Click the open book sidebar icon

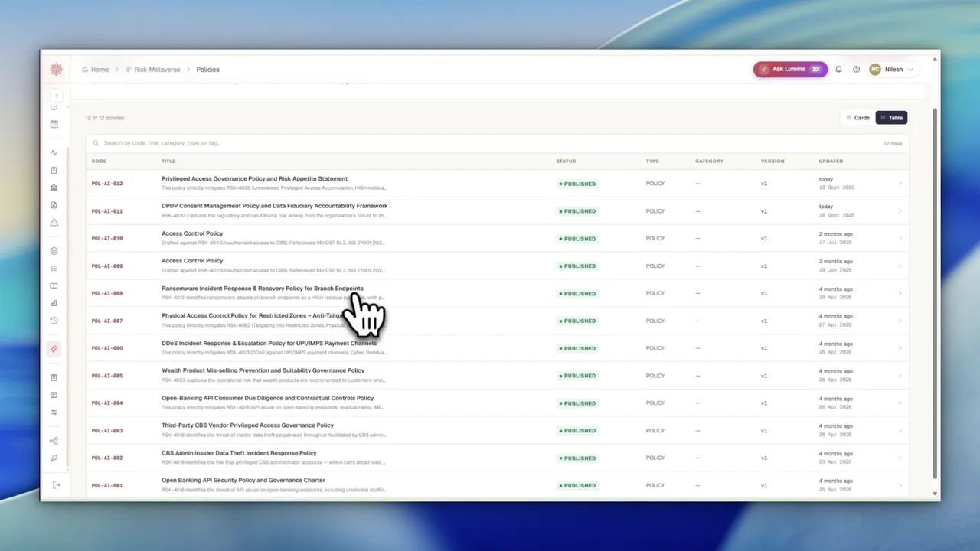coord(54,286)
